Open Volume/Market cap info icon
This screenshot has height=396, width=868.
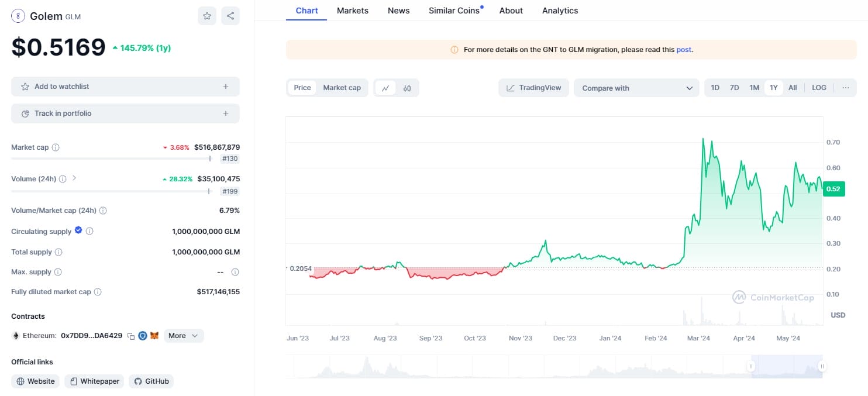pos(103,211)
